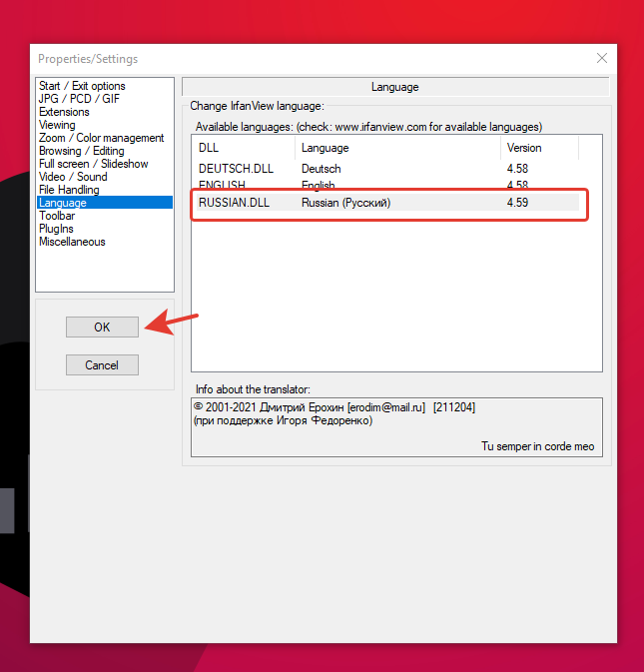
Task: Select the File Handling category
Action: pyautogui.click(x=69, y=190)
